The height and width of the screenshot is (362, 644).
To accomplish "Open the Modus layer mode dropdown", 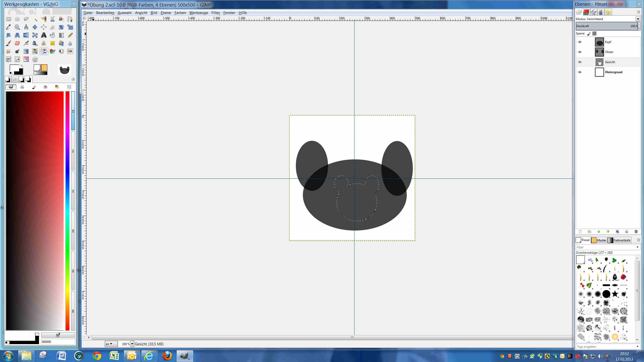I will [638, 19].
